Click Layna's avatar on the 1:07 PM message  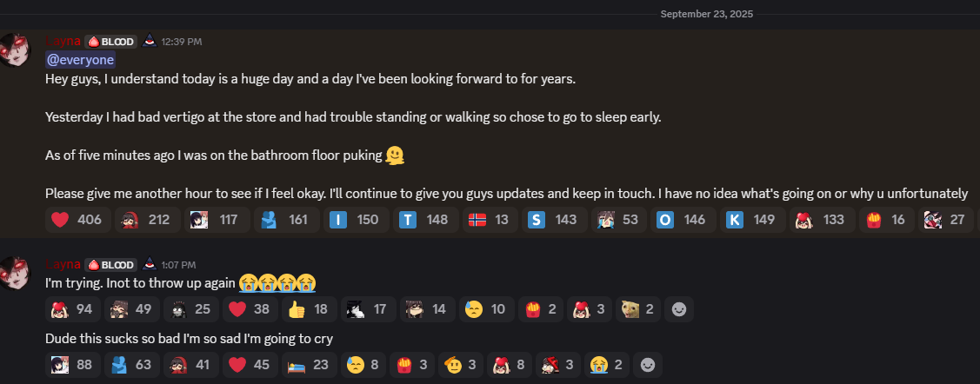pos(14,272)
